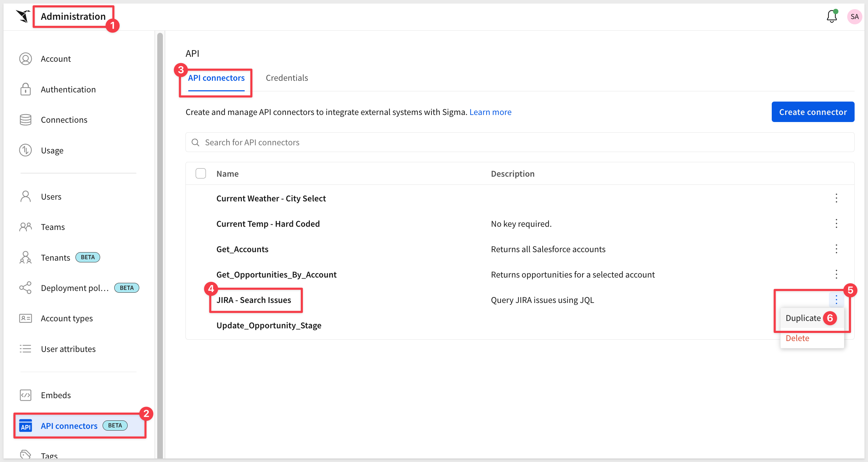Open Connections database icon in sidebar
Viewport: 868px width, 462px height.
(25, 120)
